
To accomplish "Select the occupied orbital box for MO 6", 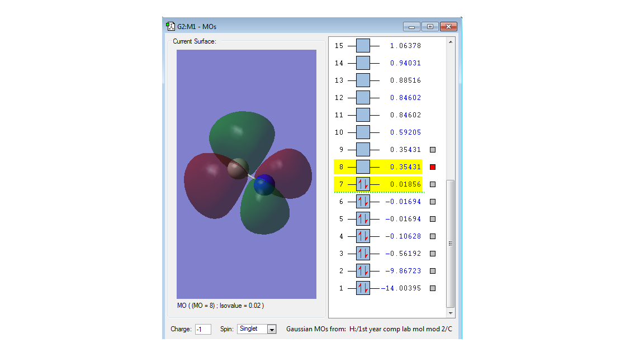I will [x=363, y=202].
